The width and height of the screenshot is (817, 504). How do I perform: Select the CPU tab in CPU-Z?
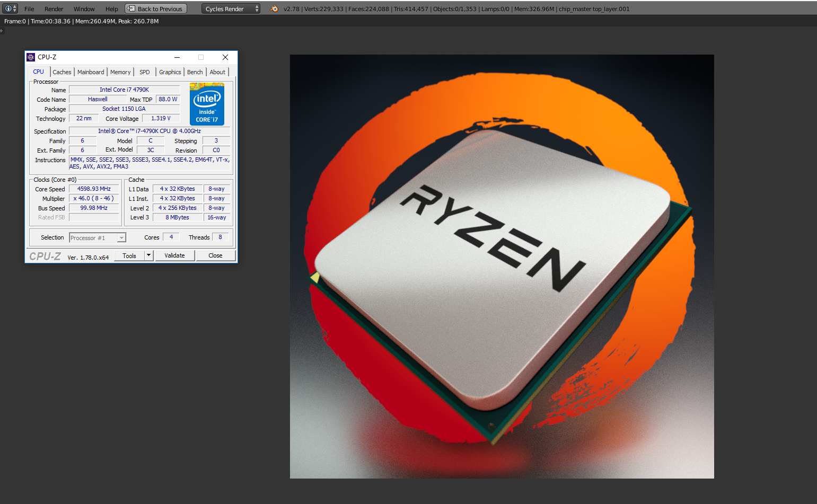coord(39,72)
